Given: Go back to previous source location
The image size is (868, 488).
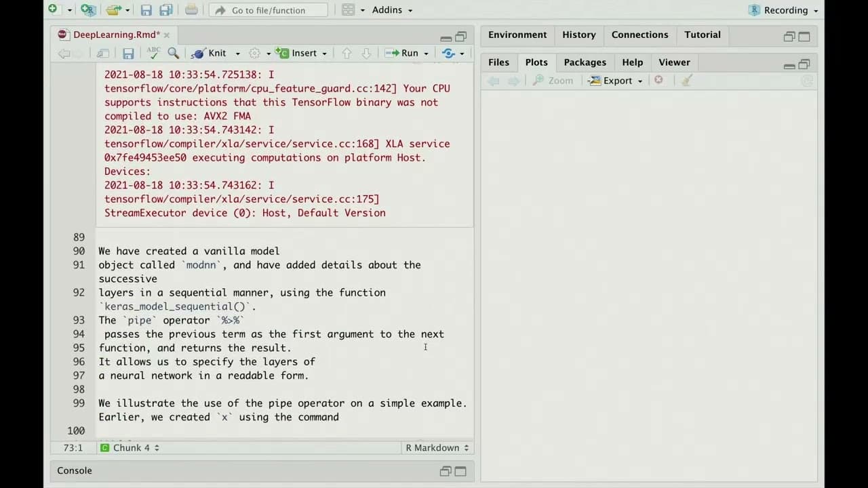Looking at the screenshot, I should click(x=64, y=53).
